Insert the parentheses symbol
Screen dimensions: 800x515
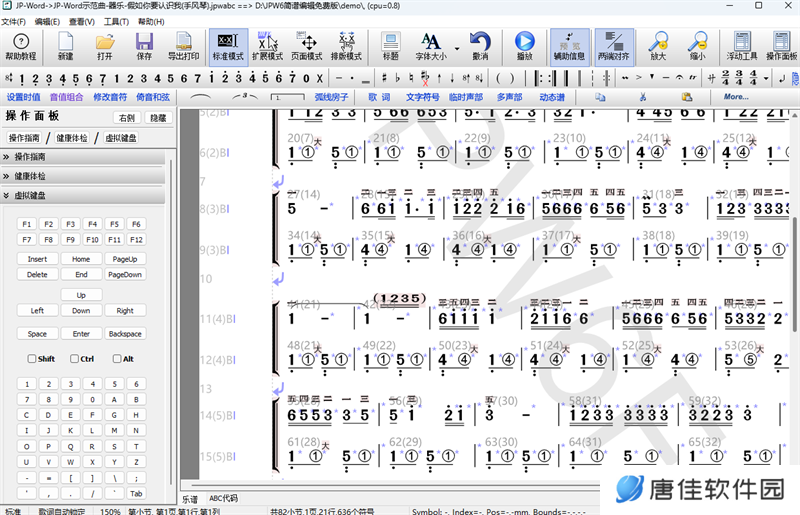(x=505, y=78)
